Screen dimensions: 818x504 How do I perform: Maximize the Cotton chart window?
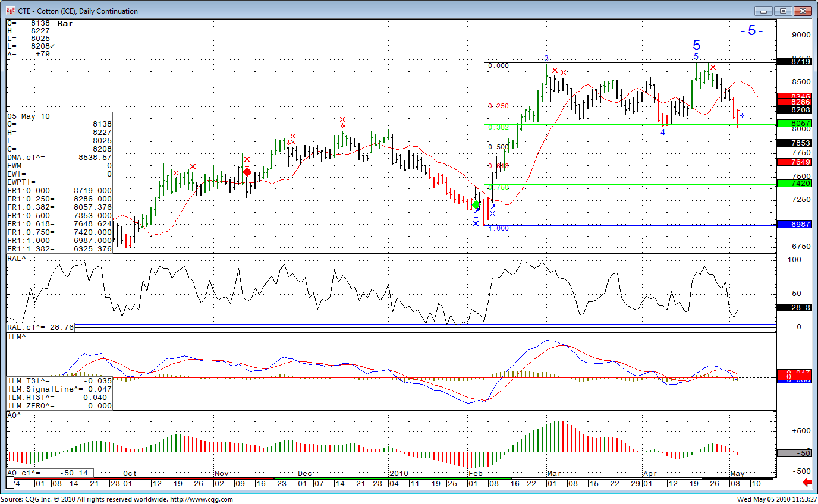pos(784,11)
